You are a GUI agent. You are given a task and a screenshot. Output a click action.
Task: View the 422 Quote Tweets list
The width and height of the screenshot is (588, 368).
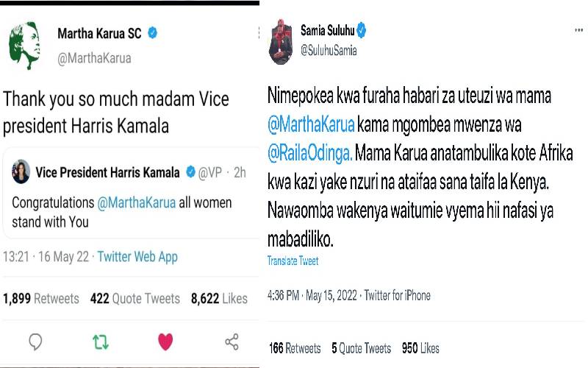coord(135,298)
